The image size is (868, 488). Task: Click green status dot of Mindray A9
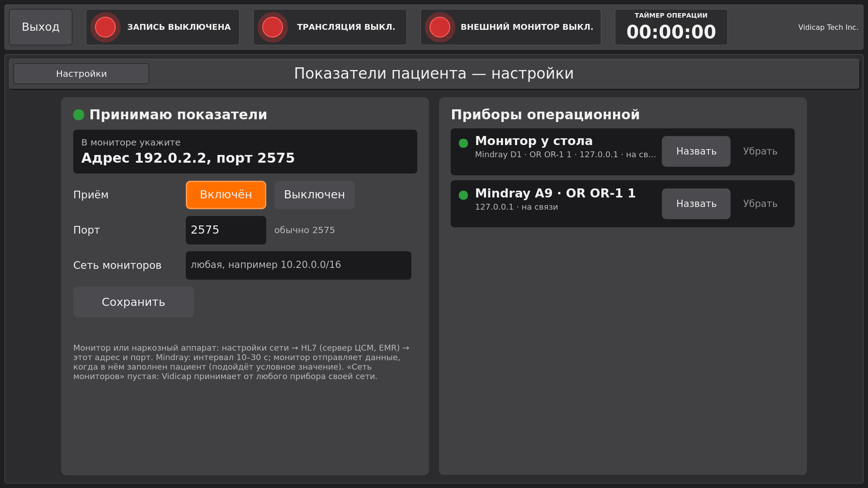463,195
